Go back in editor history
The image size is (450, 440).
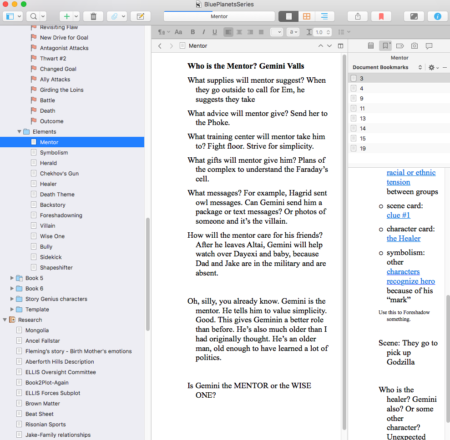[x=160, y=46]
